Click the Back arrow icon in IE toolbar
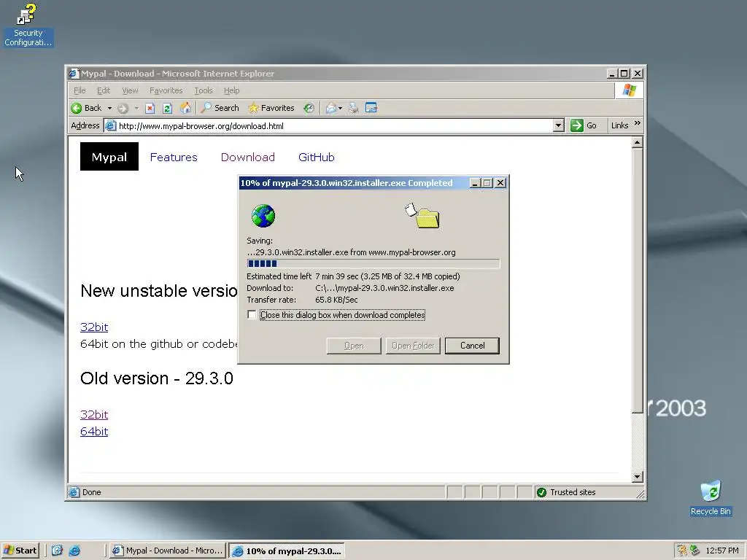747x560 pixels. point(76,108)
